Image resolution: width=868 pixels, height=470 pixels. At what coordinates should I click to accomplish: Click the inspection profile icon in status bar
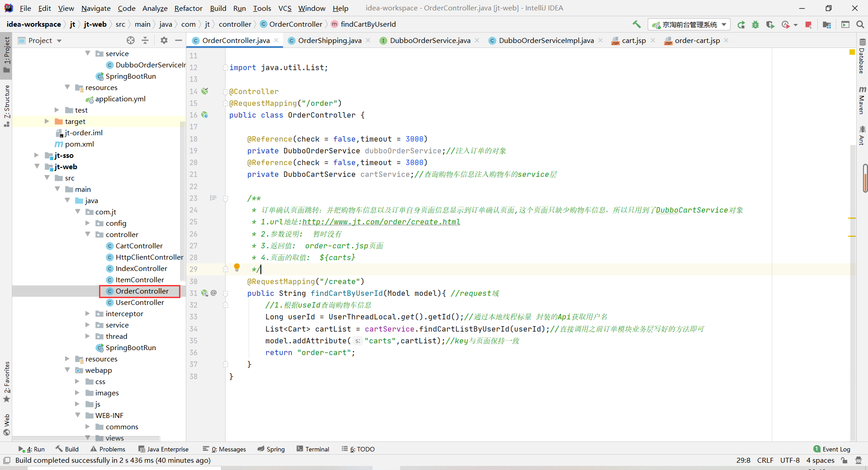coord(859,461)
